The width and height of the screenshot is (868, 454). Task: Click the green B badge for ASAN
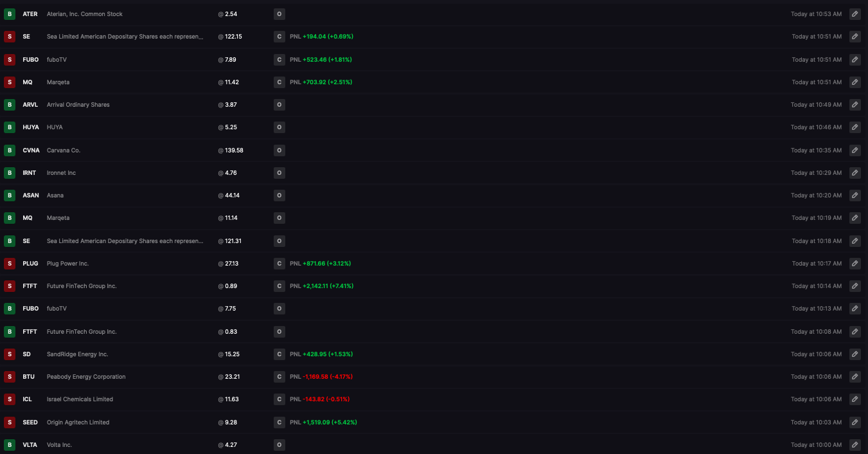pyautogui.click(x=10, y=195)
